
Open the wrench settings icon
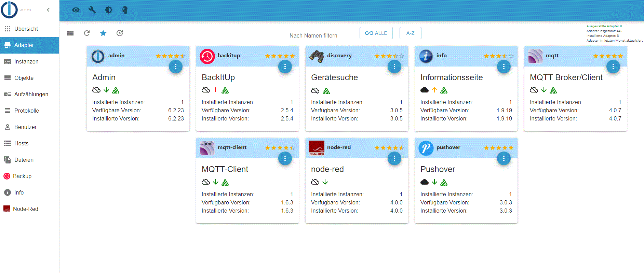click(92, 10)
